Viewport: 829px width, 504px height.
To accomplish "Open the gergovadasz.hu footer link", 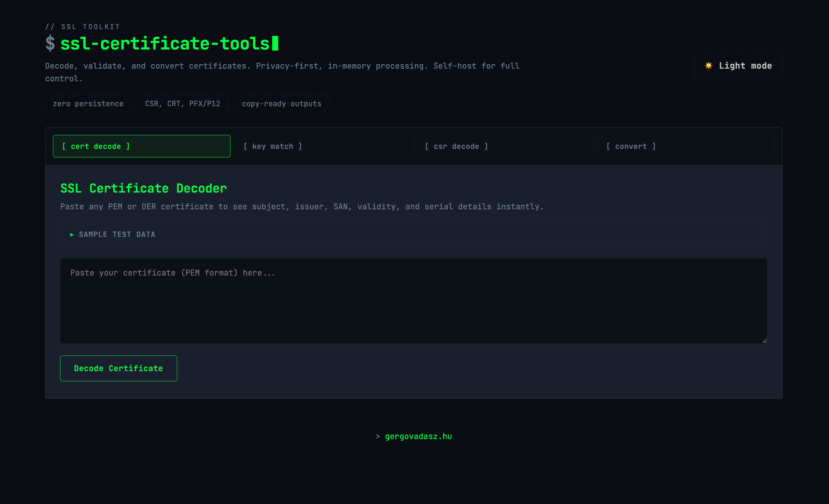I will [418, 436].
